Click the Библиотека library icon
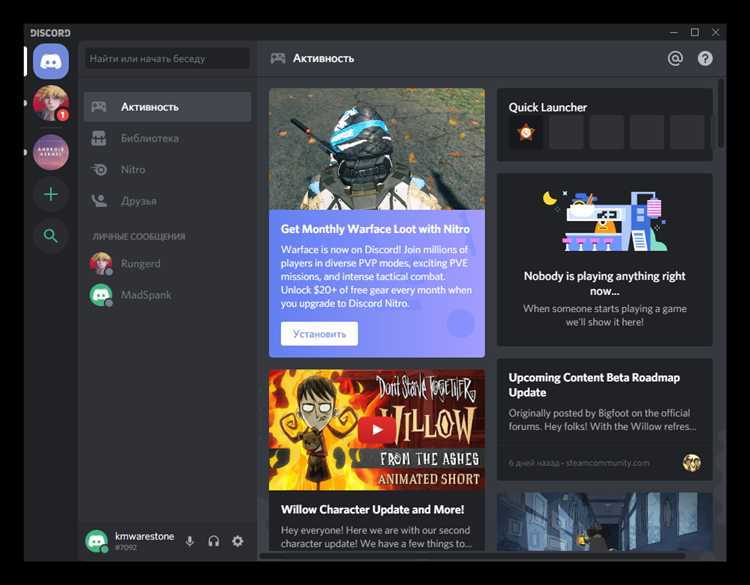 point(99,138)
